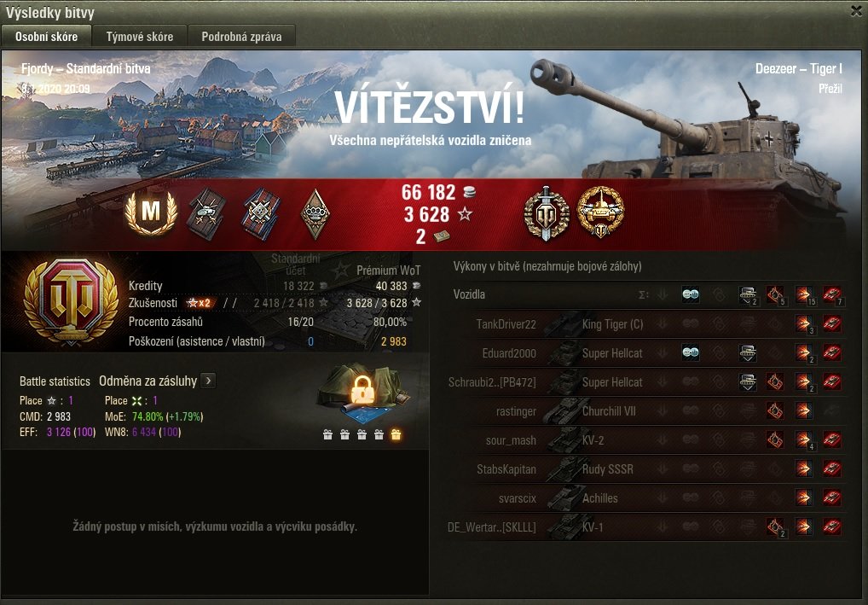Click the Mastery badge "M" medal icon

point(151,213)
